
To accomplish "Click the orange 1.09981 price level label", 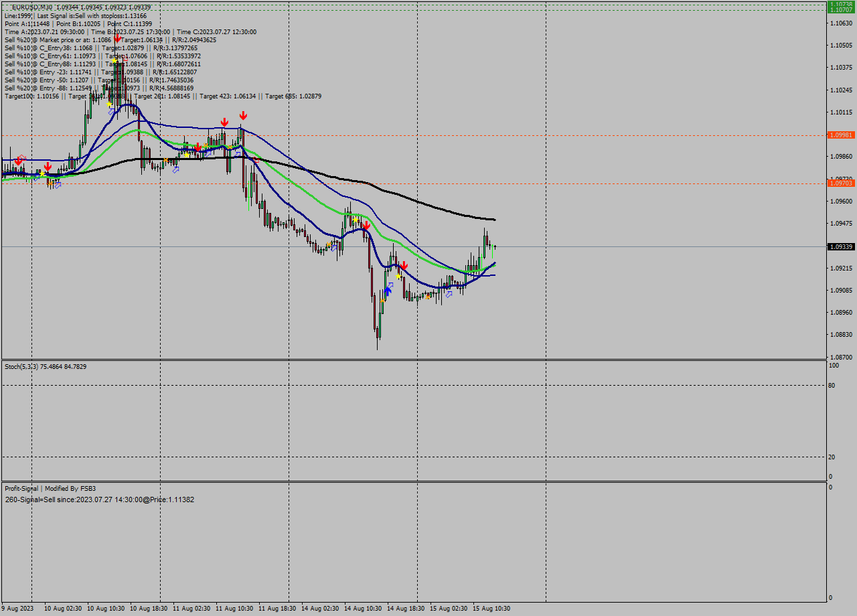I will [x=841, y=136].
